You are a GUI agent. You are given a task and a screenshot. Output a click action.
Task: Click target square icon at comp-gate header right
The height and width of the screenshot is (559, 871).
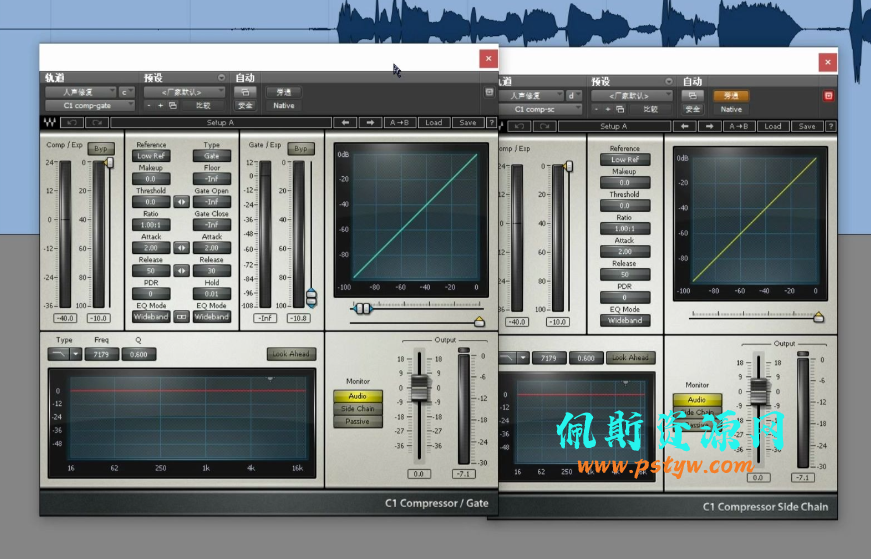coord(489,92)
